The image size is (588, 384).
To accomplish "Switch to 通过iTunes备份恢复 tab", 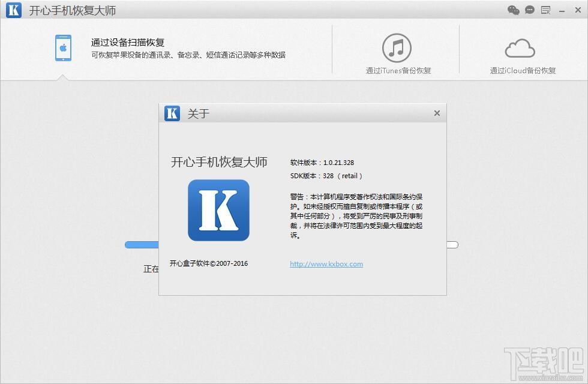I will (x=398, y=71).
